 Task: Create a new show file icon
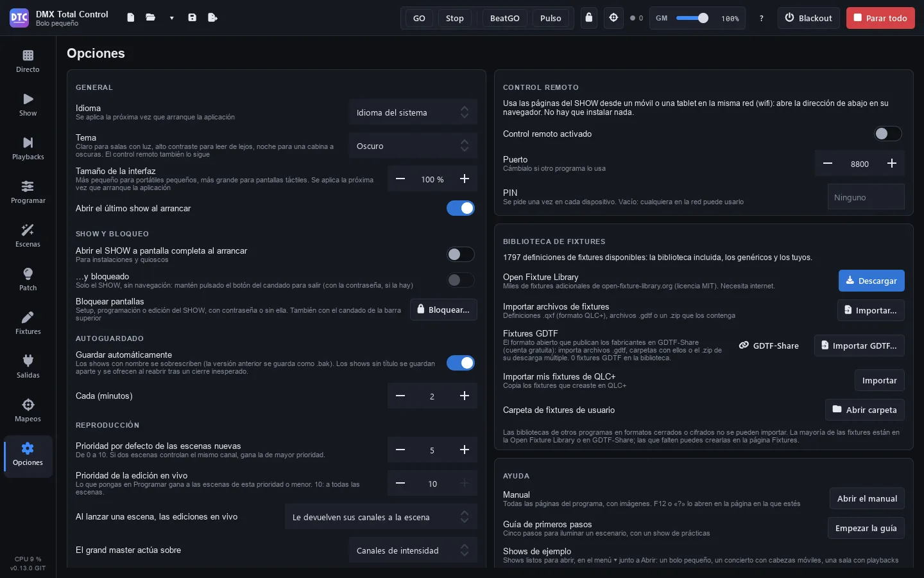(131, 18)
